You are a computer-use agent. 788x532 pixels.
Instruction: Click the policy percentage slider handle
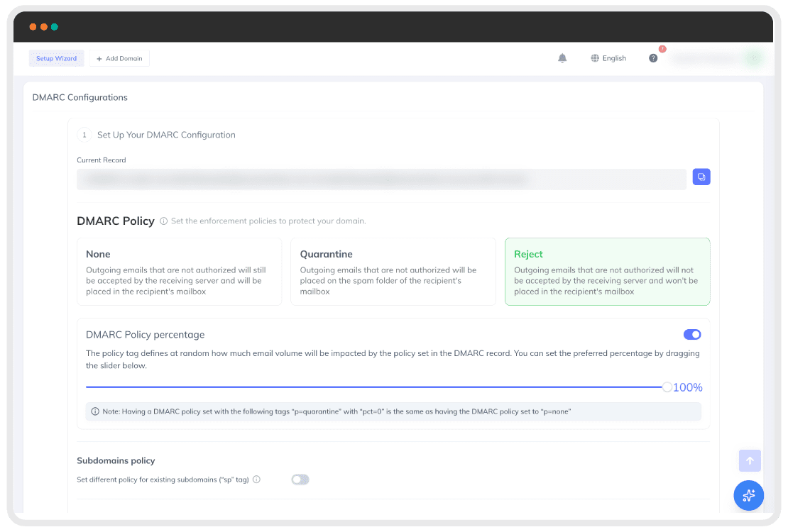click(x=667, y=387)
